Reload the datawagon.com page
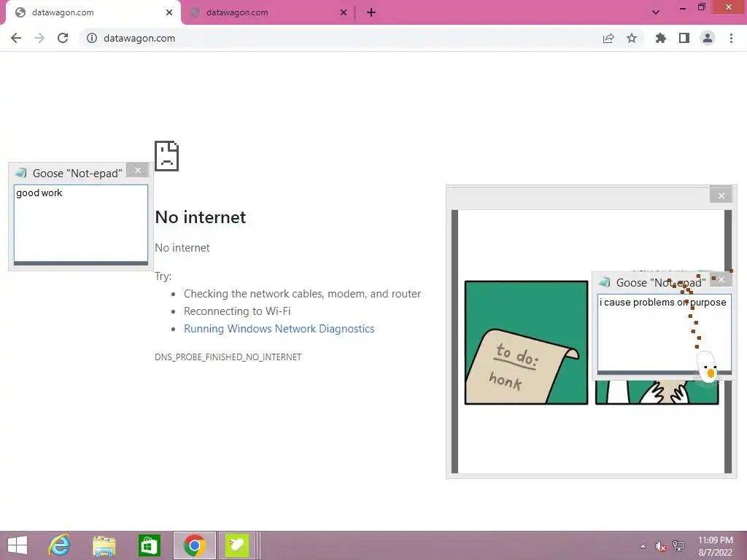 63,38
